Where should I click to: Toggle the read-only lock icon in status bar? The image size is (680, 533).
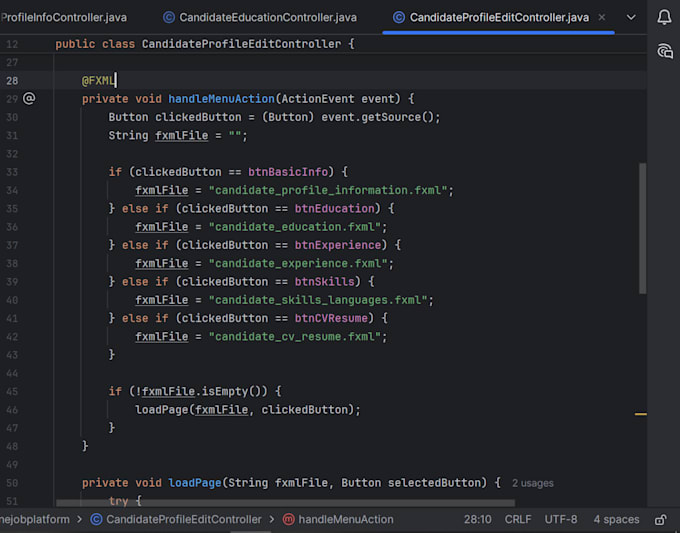click(660, 519)
